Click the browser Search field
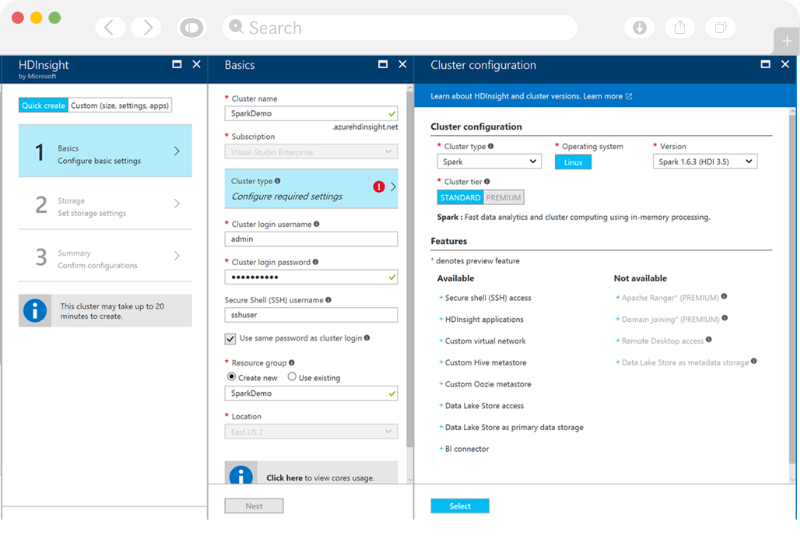 click(399, 28)
